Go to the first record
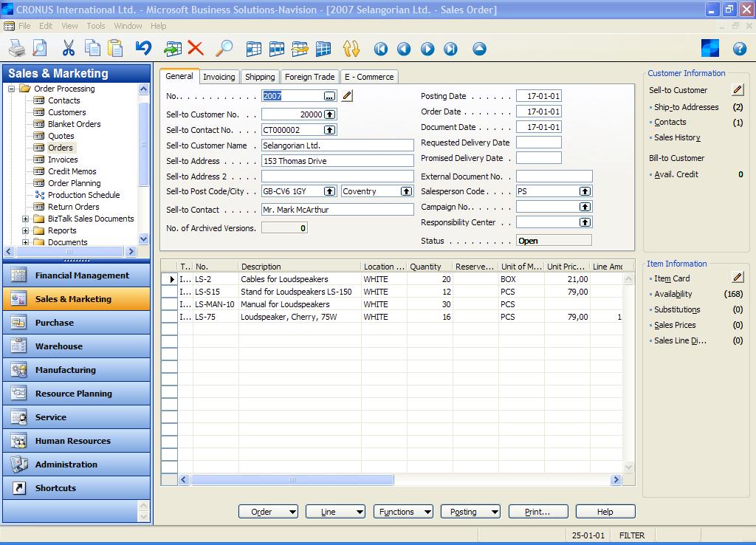 (381, 49)
